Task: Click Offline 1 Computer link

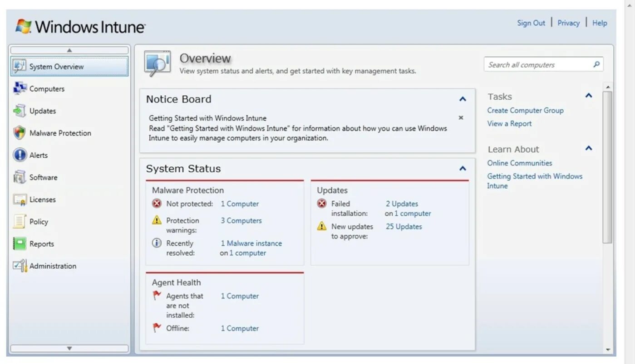Action: coord(240,328)
